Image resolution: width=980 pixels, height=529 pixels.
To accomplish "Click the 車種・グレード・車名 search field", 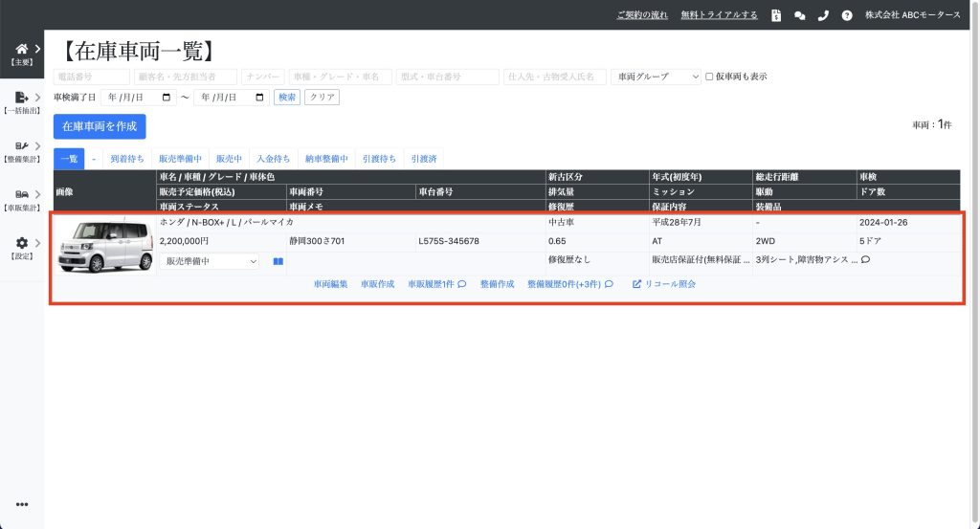I will (x=341, y=77).
